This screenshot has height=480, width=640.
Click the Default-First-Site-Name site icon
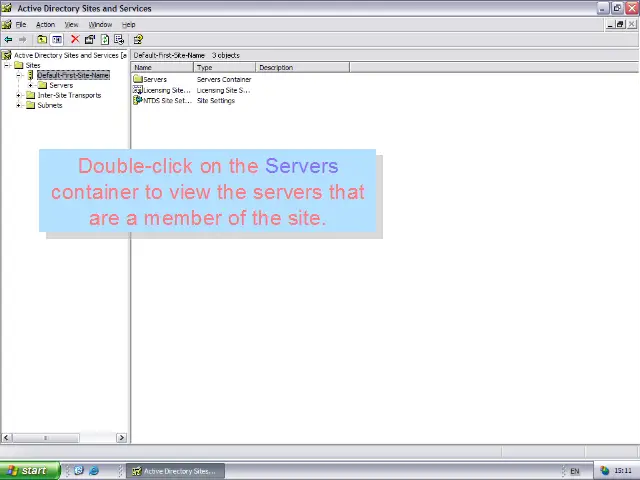[31, 75]
